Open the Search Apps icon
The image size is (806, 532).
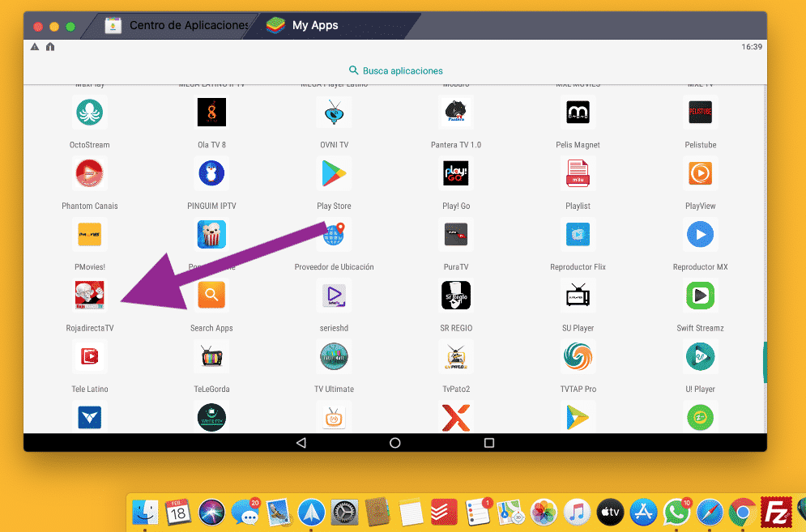[x=212, y=296]
